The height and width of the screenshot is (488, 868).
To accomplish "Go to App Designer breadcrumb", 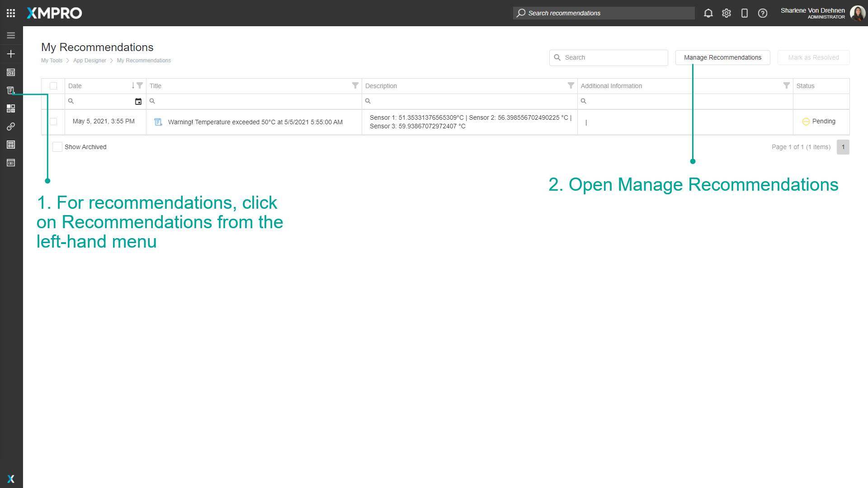I will tap(90, 61).
